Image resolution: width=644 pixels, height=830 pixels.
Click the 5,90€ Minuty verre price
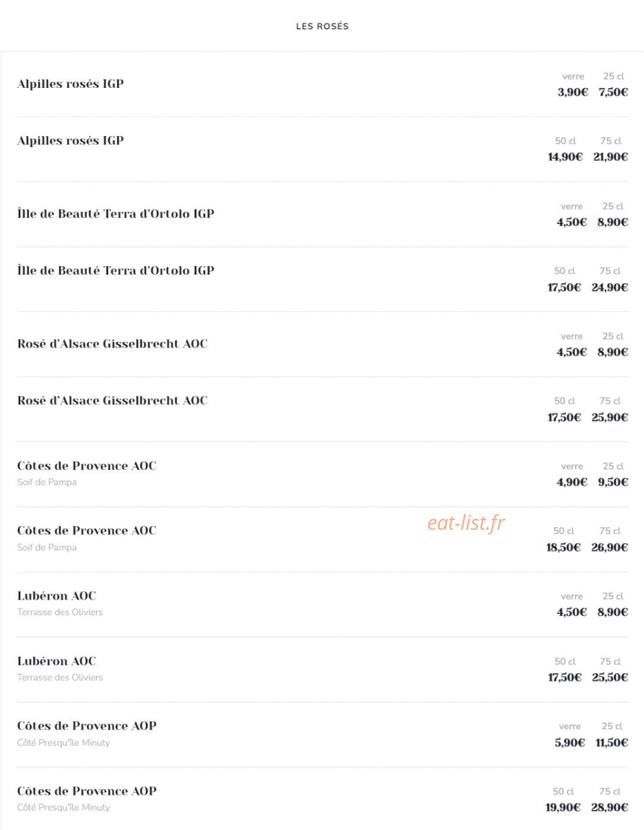point(570,743)
